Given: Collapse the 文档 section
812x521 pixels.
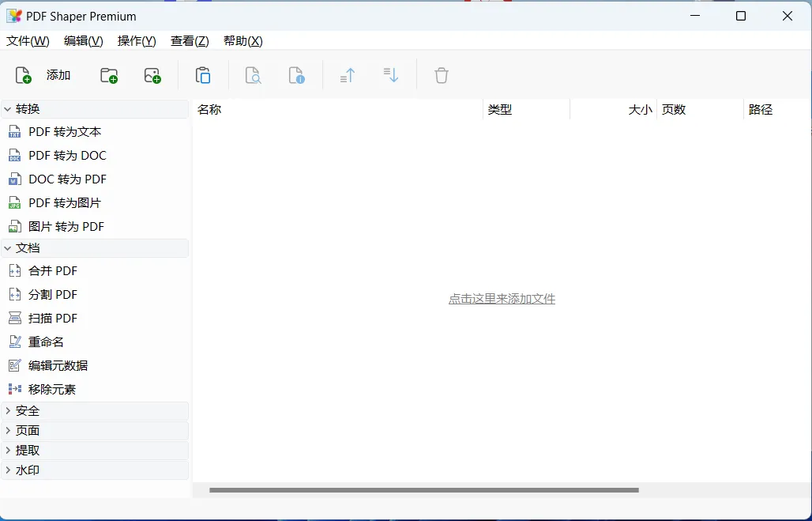Looking at the screenshot, I should (x=8, y=248).
